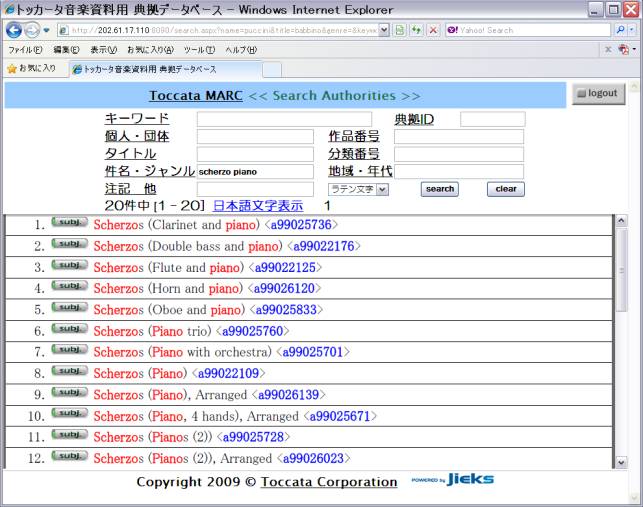Open the recent pages dropdown arrow
Viewport: 643px width, 507px height.
tap(46, 30)
